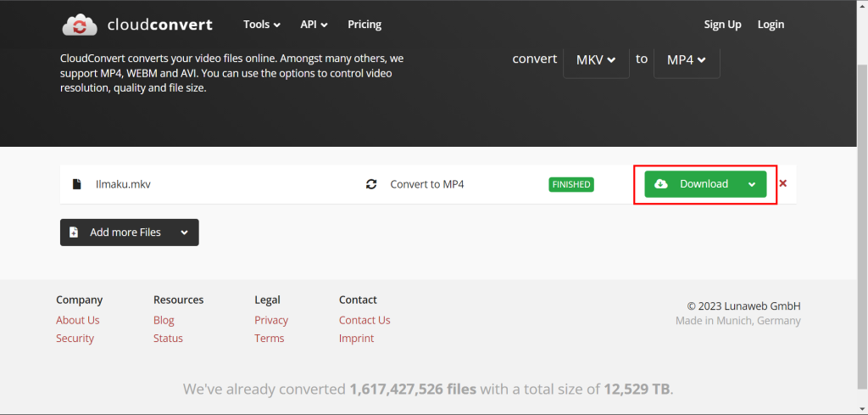This screenshot has height=415, width=868.
Task: Remove ilmaku.mkv with the red X
Action: pyautogui.click(x=782, y=184)
